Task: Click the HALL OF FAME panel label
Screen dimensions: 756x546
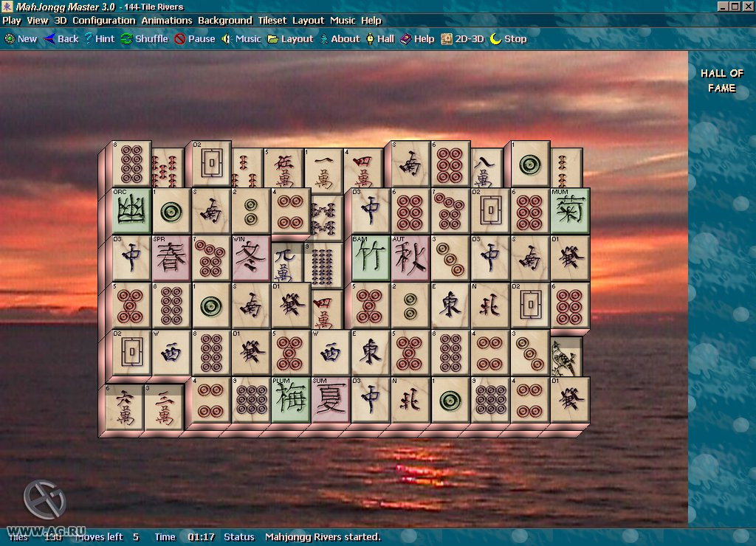Action: (722, 80)
